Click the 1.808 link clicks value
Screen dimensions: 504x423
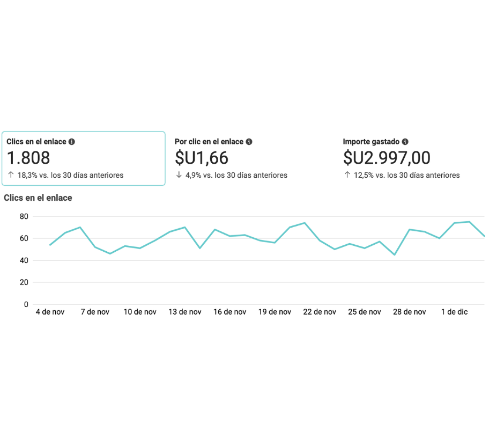click(28, 158)
